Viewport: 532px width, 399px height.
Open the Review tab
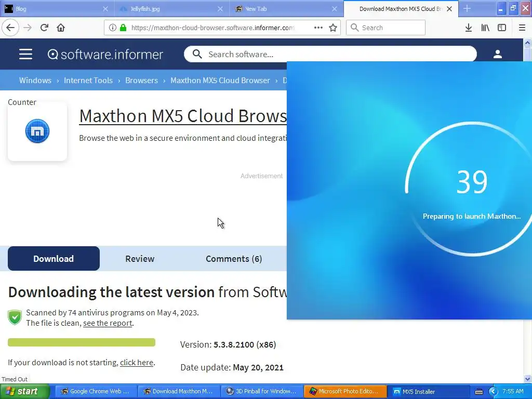coord(140,259)
